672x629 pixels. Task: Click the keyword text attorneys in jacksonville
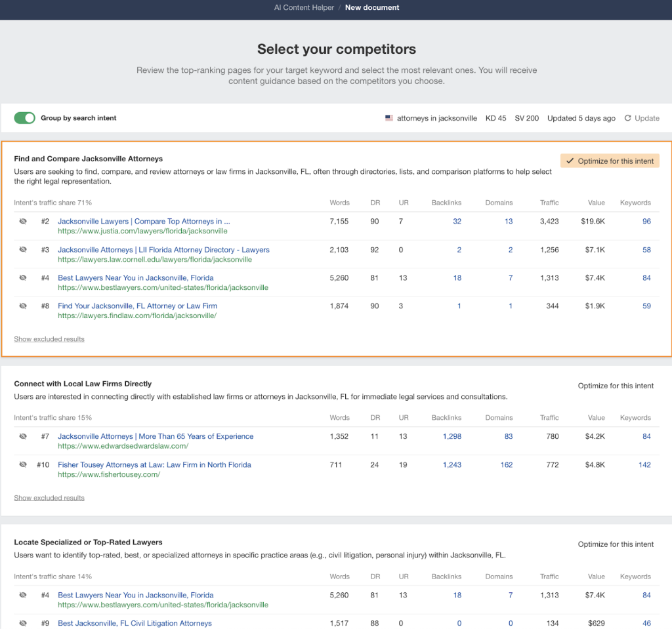click(x=437, y=118)
